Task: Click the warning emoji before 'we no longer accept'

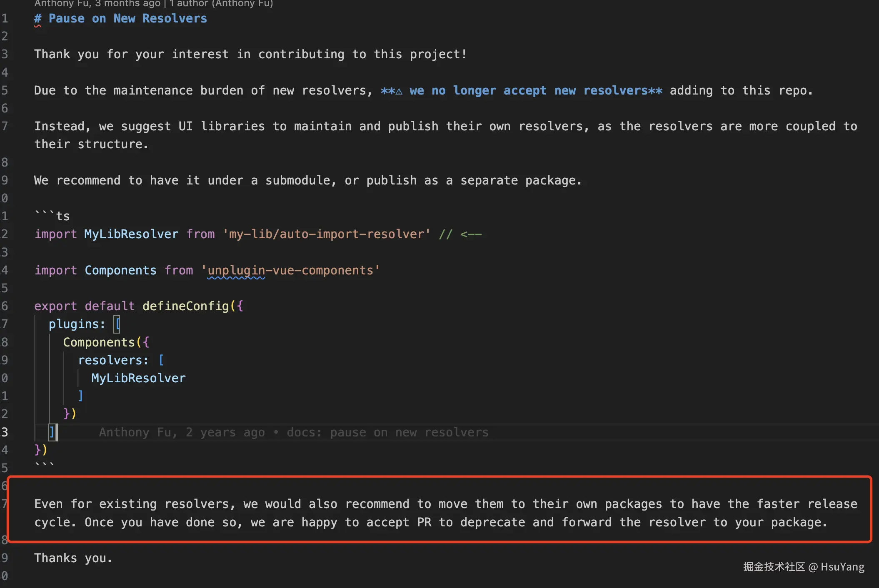Action: pyautogui.click(x=399, y=91)
